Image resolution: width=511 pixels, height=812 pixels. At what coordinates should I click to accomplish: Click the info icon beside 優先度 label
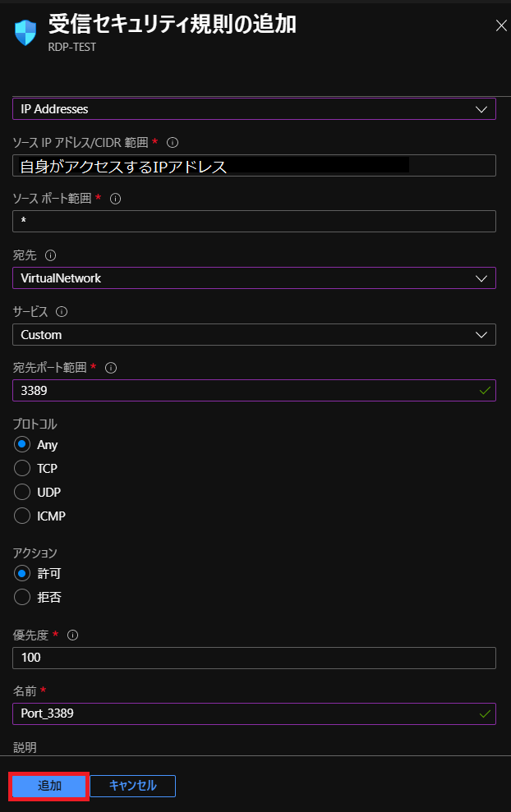[x=72, y=635]
